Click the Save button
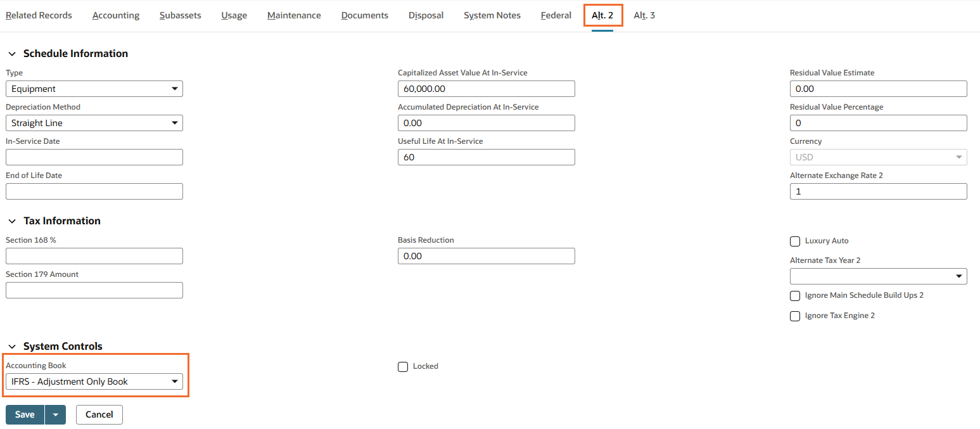This screenshot has width=980, height=429. point(25,414)
